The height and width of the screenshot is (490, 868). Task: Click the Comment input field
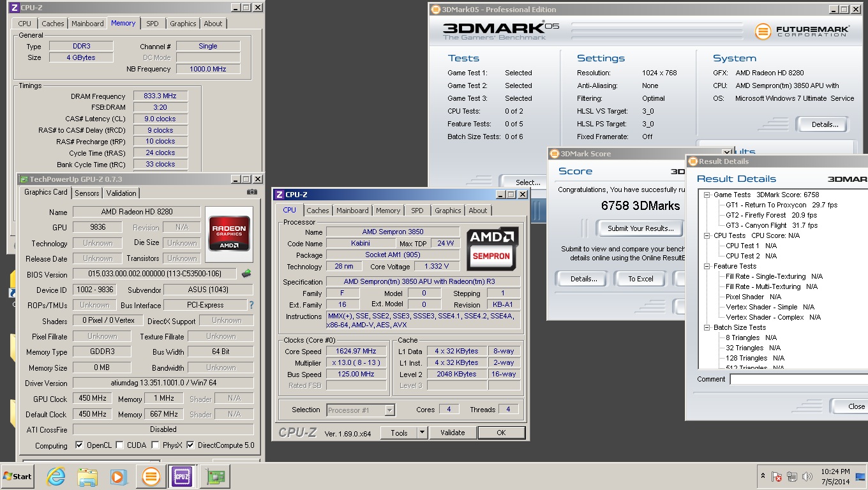click(799, 379)
